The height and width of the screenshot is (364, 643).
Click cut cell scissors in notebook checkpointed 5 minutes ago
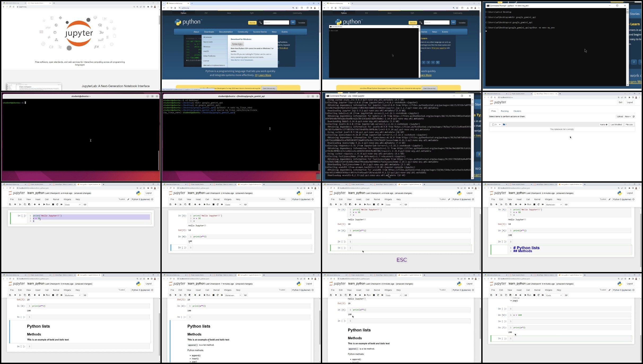pyautogui.click(x=20, y=295)
